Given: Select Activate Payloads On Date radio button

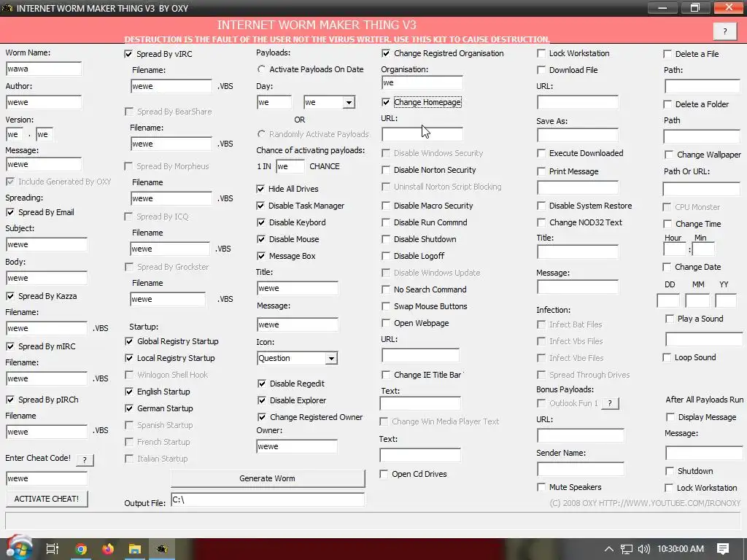Looking at the screenshot, I should (x=261, y=69).
